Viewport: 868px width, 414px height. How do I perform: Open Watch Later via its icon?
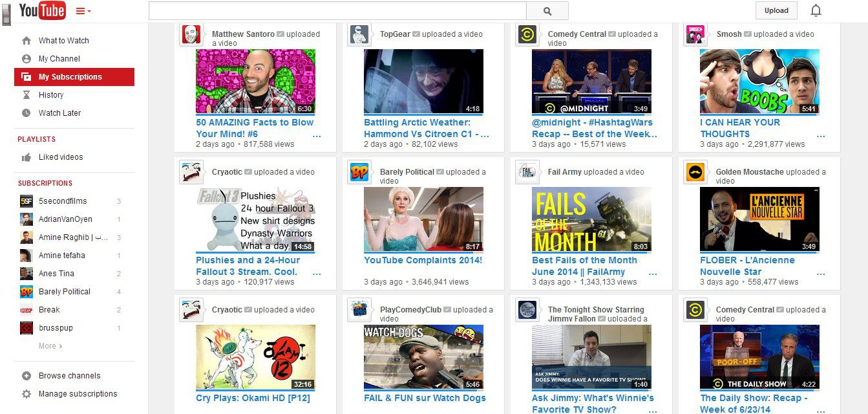point(26,113)
